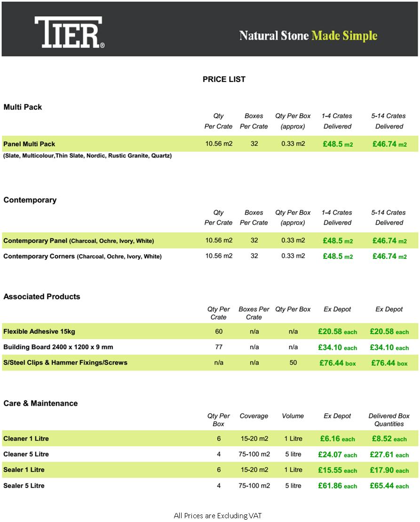Select the 'Sealer 5 Litre' product name

(24, 485)
